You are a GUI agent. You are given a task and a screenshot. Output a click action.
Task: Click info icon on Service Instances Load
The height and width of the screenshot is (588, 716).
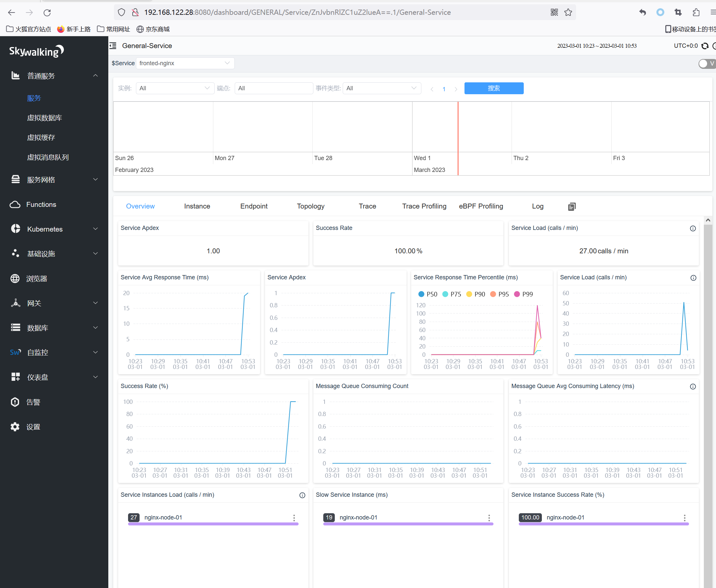click(x=302, y=495)
